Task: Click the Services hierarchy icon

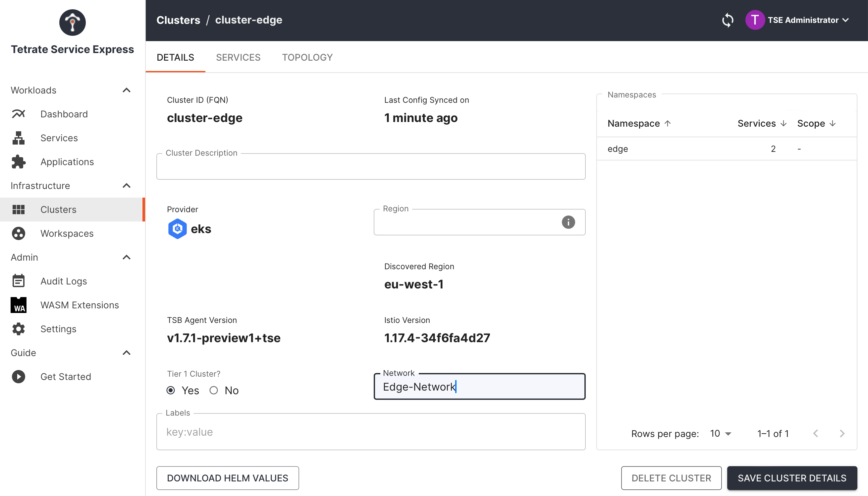Action: pos(18,138)
